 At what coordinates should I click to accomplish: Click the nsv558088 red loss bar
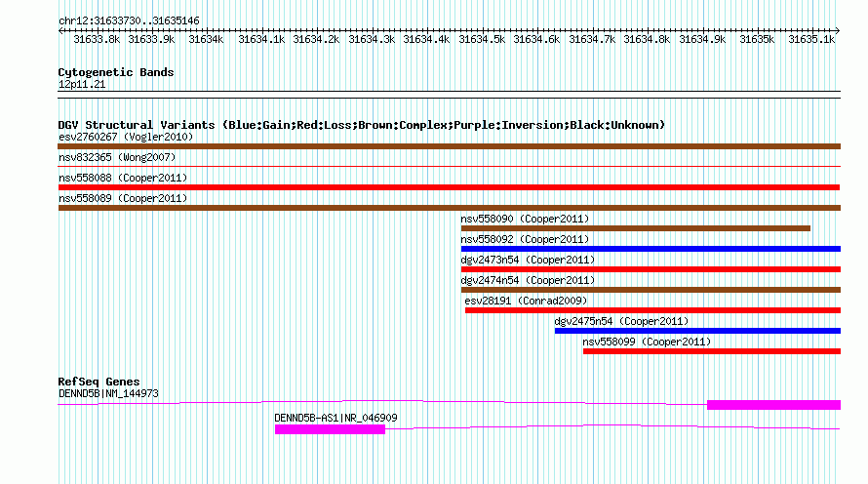tap(449, 187)
